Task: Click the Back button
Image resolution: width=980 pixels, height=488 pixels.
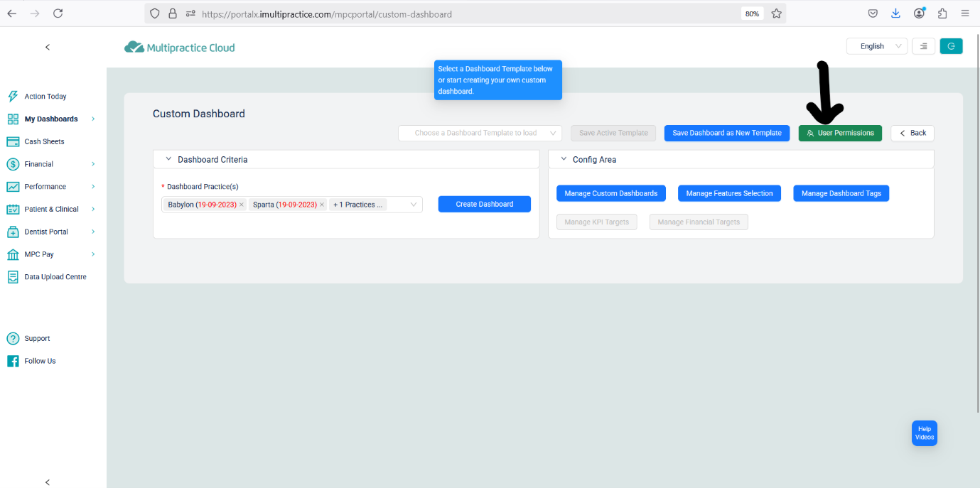Action: (912, 133)
